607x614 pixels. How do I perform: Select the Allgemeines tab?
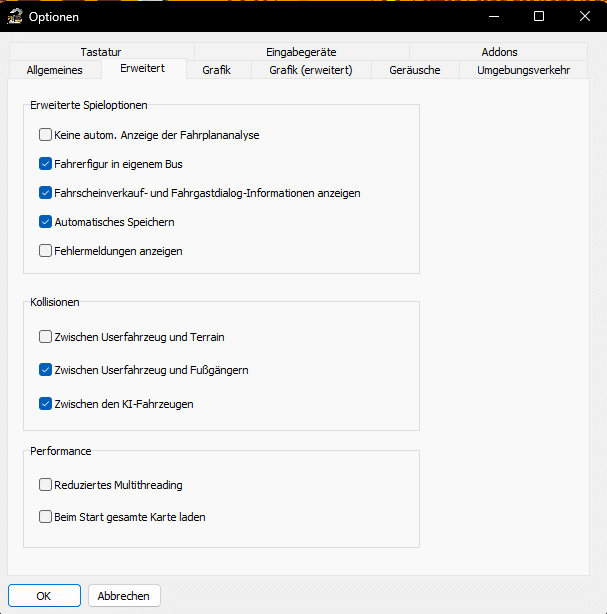pyautogui.click(x=55, y=70)
